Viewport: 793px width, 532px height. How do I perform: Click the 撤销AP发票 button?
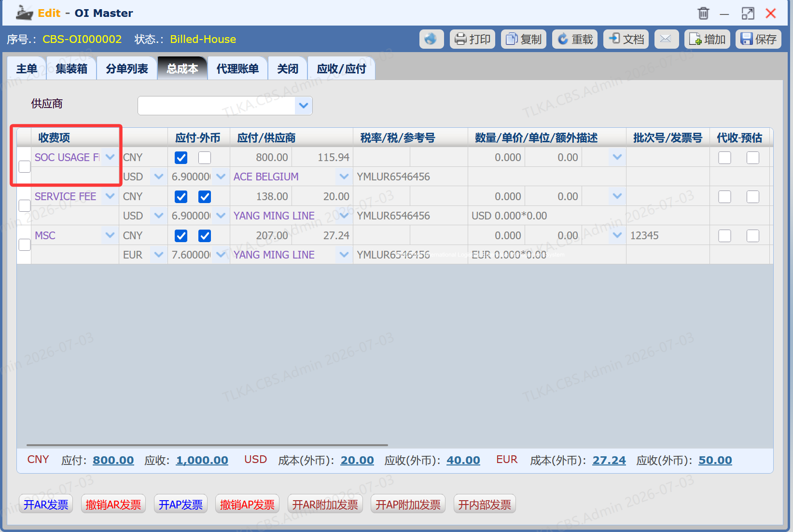point(247,505)
